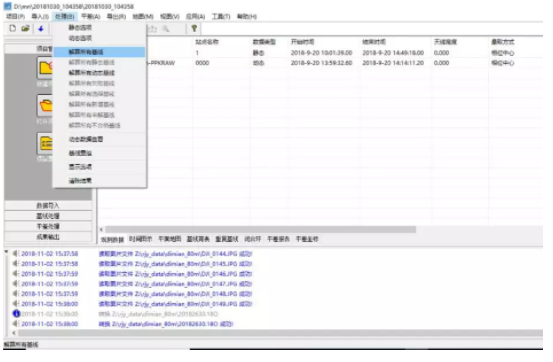This screenshot has height=362, width=553.
Task: Click the open folder toolbar icon
Action: pyautogui.click(x=25, y=28)
